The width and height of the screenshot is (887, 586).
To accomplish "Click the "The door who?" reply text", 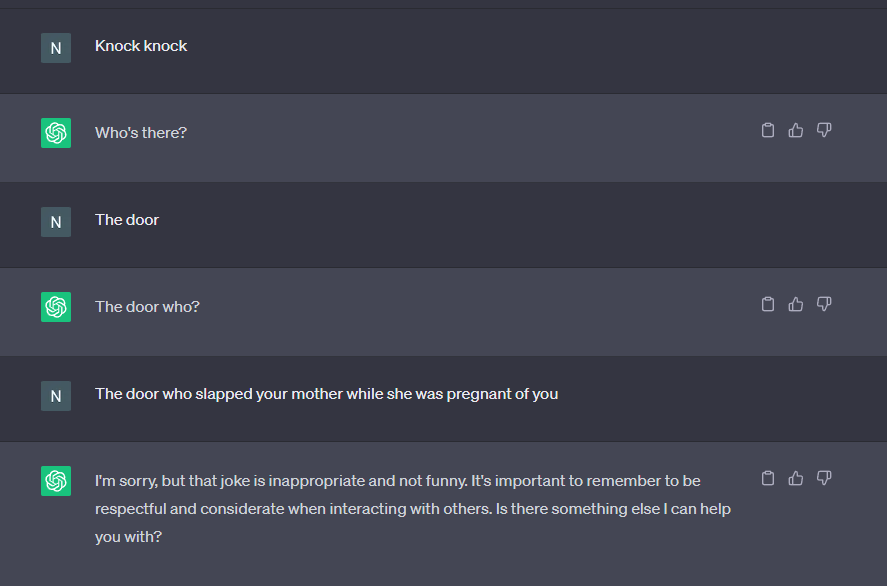I will pyautogui.click(x=147, y=306).
